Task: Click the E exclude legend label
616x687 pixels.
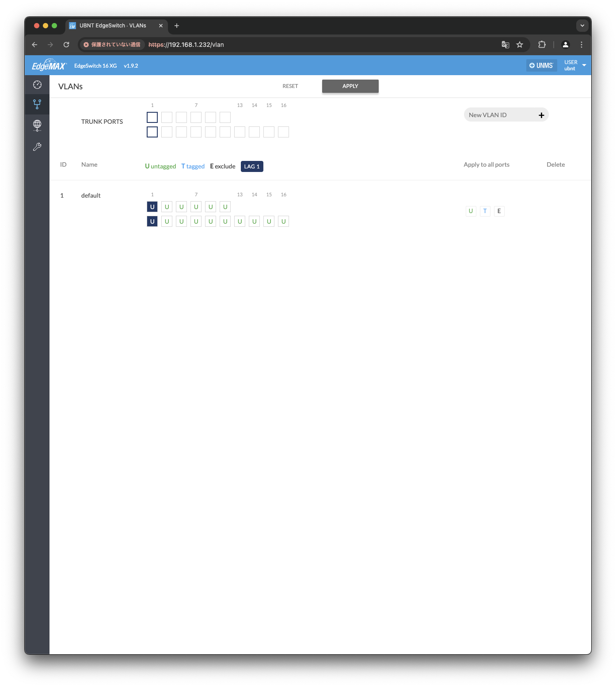Action: click(x=223, y=166)
